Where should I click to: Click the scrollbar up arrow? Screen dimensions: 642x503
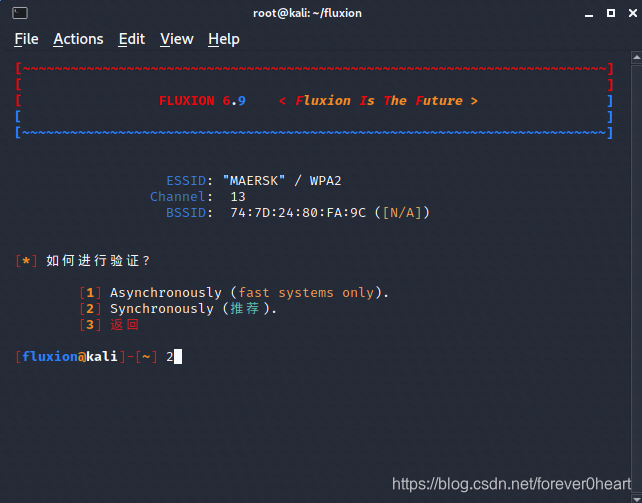(636, 58)
